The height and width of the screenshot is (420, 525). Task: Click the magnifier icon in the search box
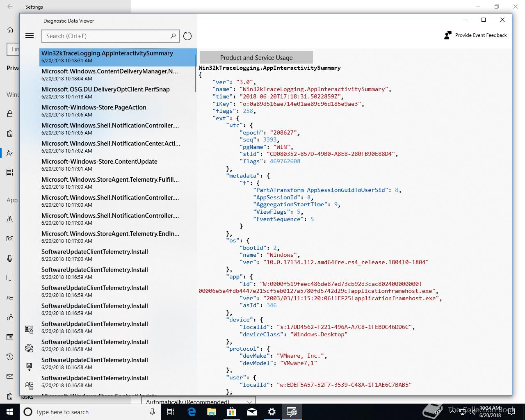pyautogui.click(x=173, y=36)
